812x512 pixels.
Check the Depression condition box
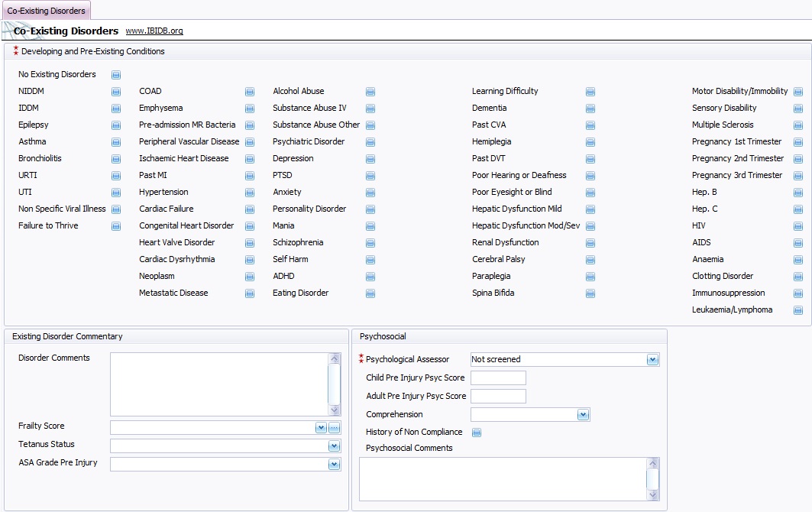370,159
